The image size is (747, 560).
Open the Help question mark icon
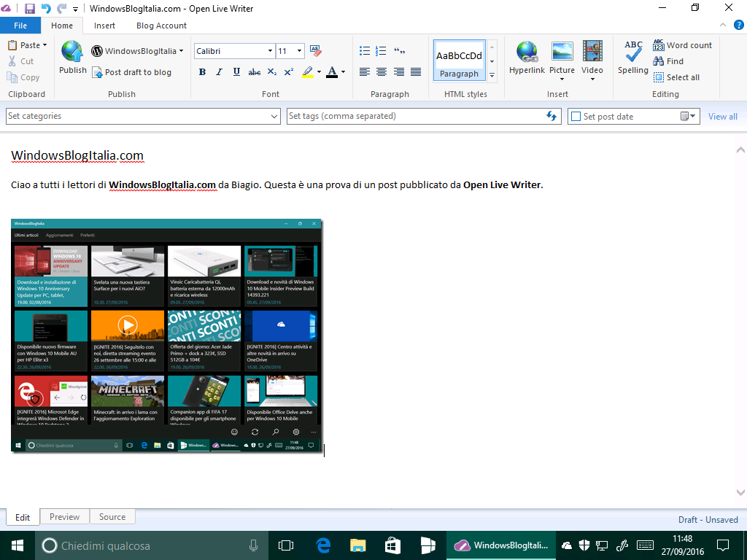740,26
